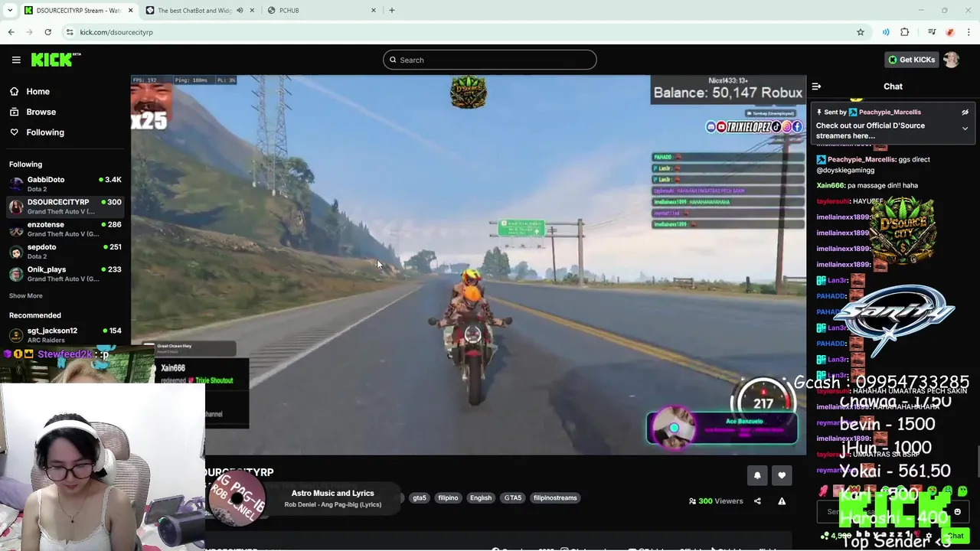Click Get KICKs button
Screen dimensions: 980x551
click(911, 60)
